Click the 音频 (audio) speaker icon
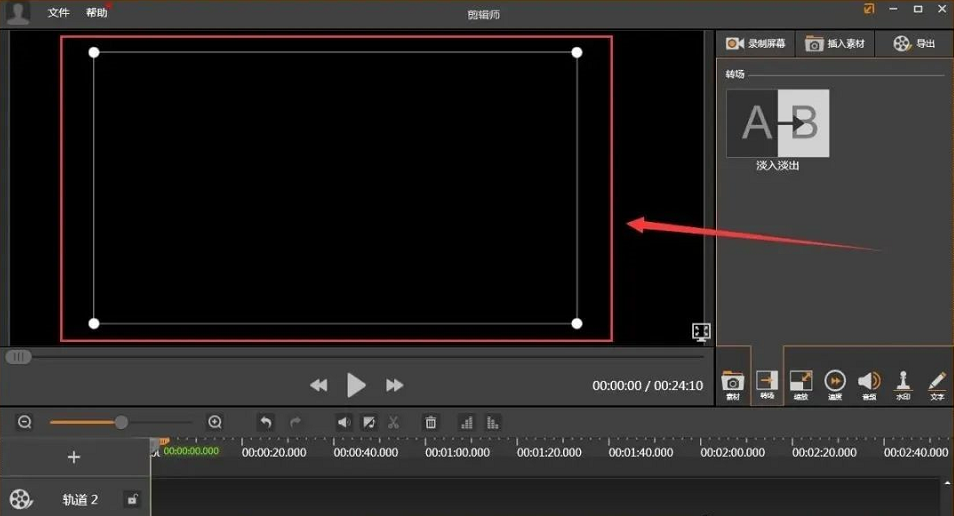The image size is (954, 516). (869, 384)
